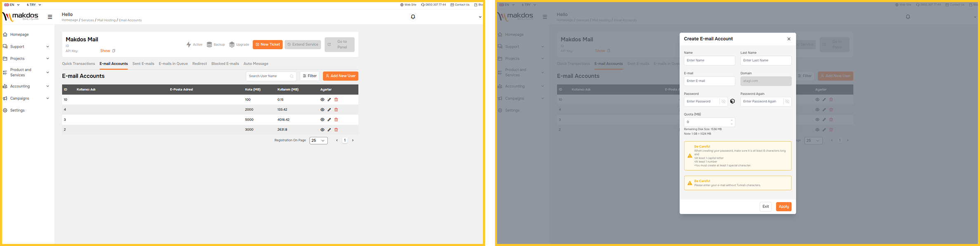Edit account ID 3 in left screenshot

[329, 119]
